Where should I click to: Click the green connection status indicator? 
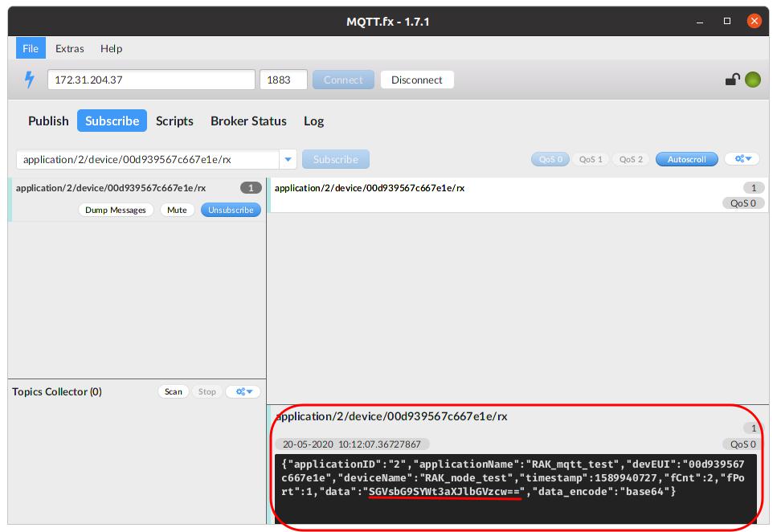tap(751, 79)
